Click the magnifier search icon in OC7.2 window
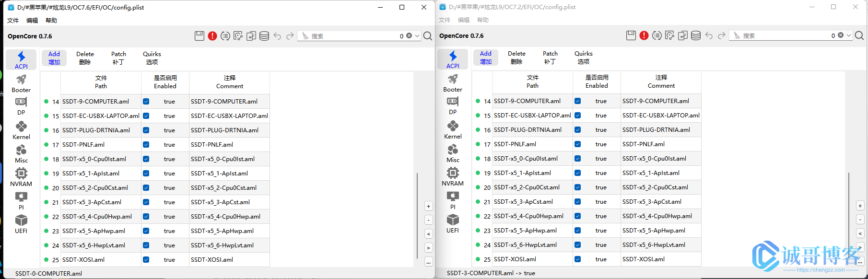 (859, 35)
